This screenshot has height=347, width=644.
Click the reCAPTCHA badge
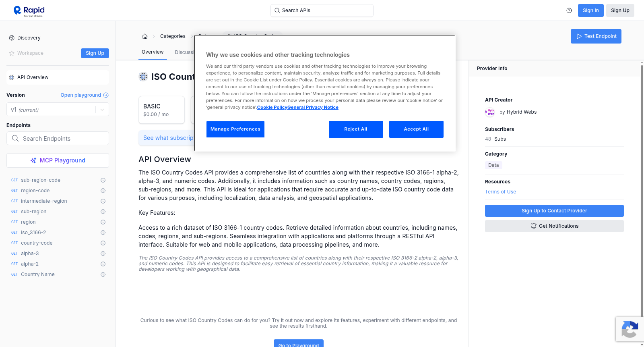pos(630,329)
